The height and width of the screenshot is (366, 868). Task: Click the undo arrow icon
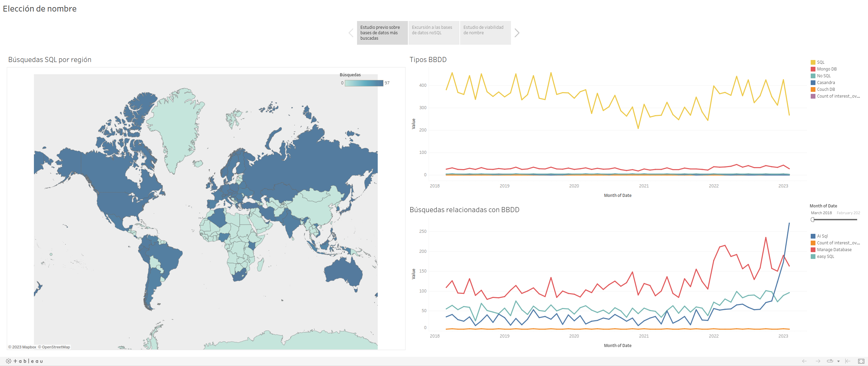tap(804, 361)
